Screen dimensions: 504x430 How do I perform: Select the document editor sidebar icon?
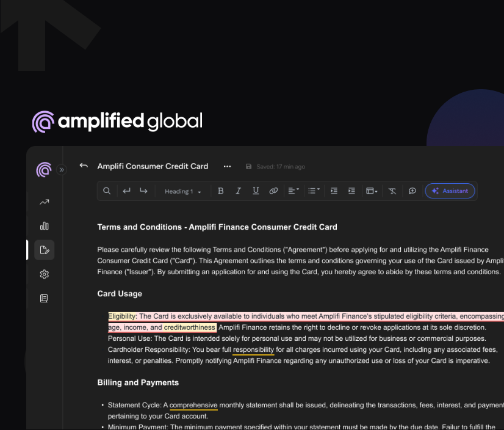(45, 250)
